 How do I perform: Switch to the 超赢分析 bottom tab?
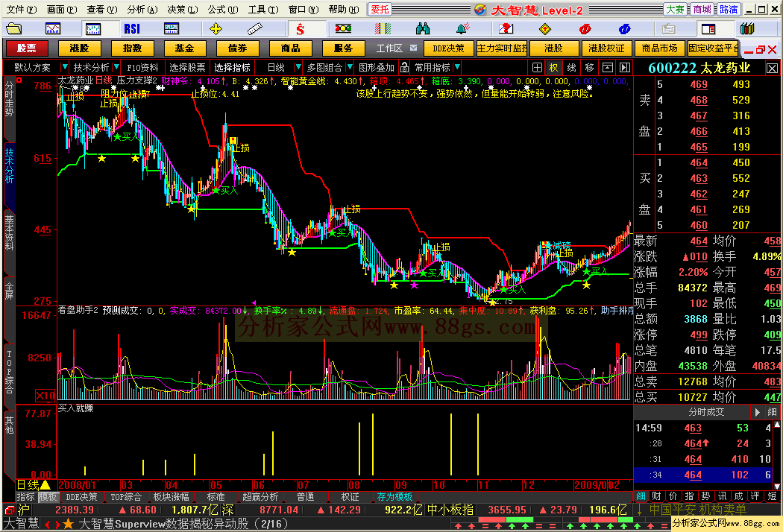click(x=260, y=497)
